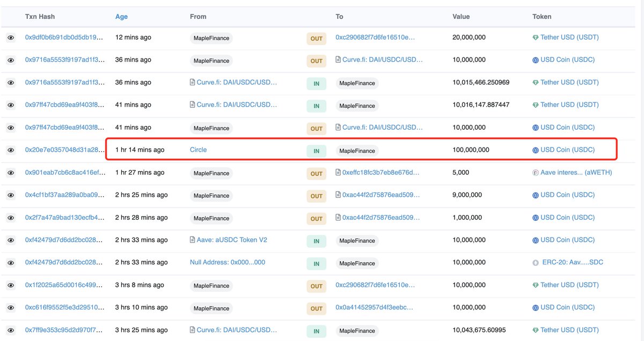Click the eye icon for transaction 0x901eab7cb6c8ac416ef
Viewport: 644px width, 341px height.
coord(11,173)
